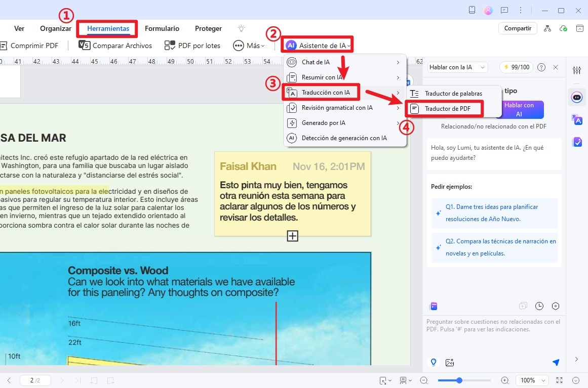Screen dimensions: 588x388
Task: Expand Generado por IA submenu
Action: pyautogui.click(x=344, y=123)
